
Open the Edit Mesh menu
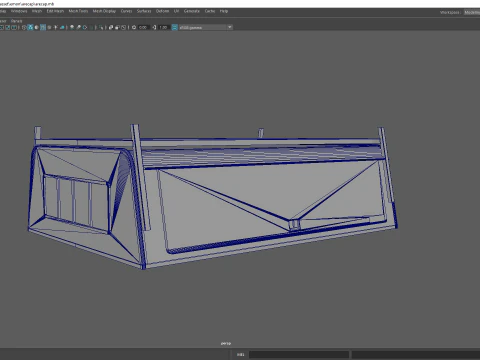coord(55,11)
